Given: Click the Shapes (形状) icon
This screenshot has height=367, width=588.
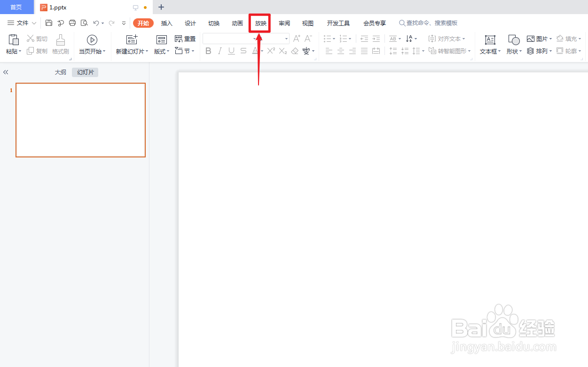Looking at the screenshot, I should (x=514, y=40).
